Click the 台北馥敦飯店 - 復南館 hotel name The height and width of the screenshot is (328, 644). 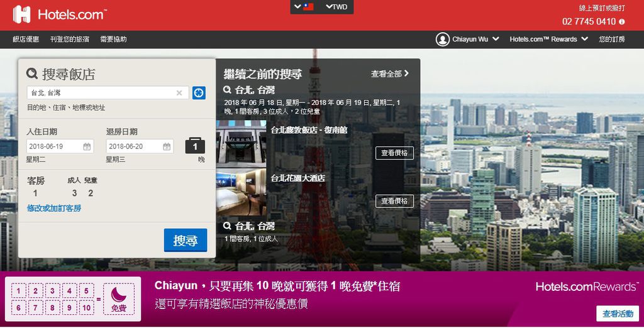(309, 129)
